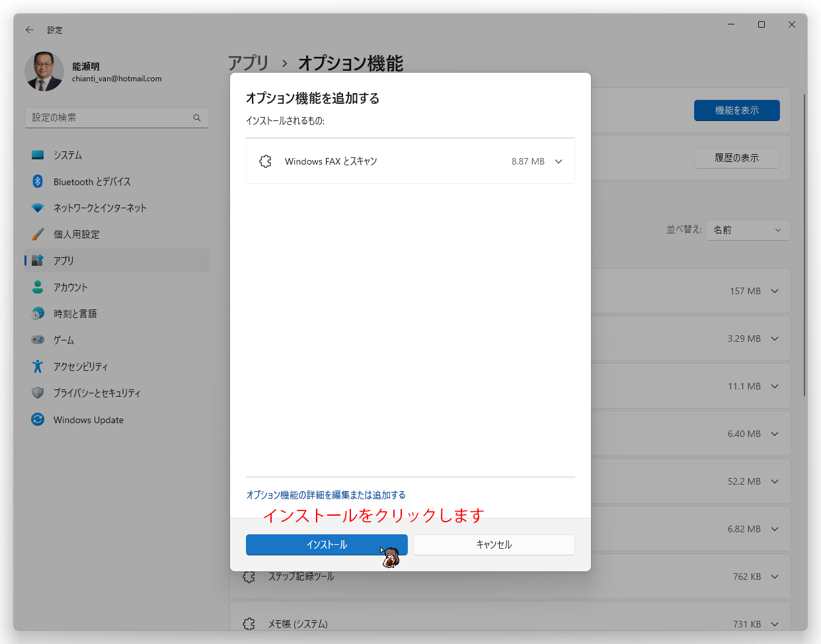The width and height of the screenshot is (821, 644).
Task: Click the profile photo of 能瀬明
Action: click(x=44, y=71)
